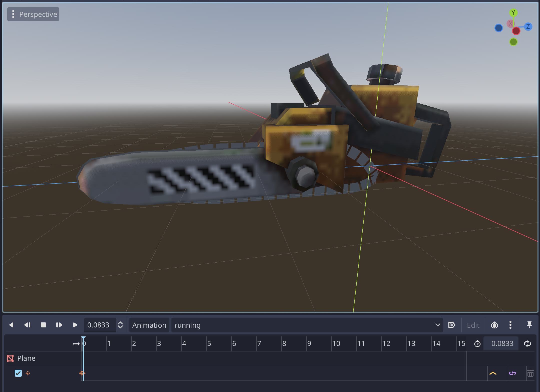Click the Z axis on the view gizmo

pyautogui.click(x=528, y=27)
